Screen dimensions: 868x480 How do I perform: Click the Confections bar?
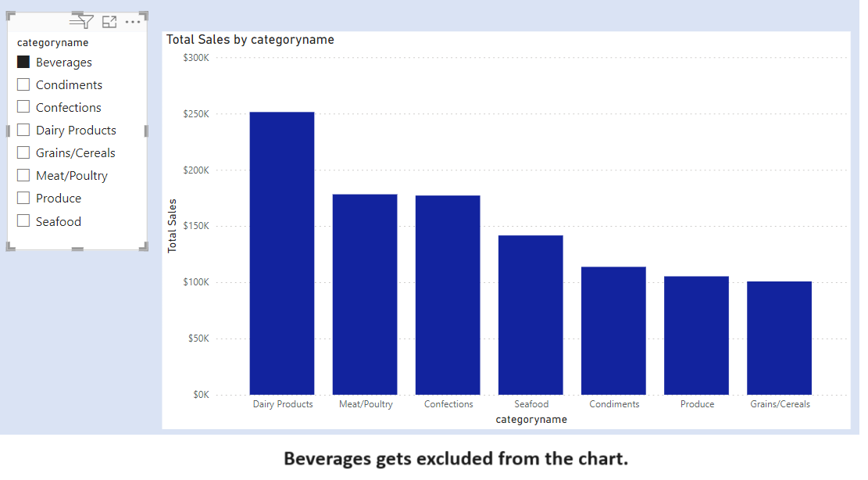(x=448, y=295)
